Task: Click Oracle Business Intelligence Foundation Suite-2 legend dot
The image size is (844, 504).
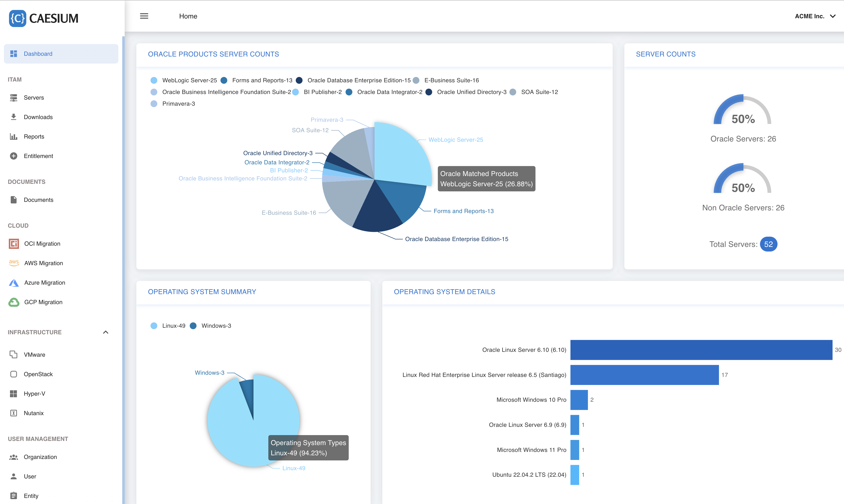Action: 154,92
